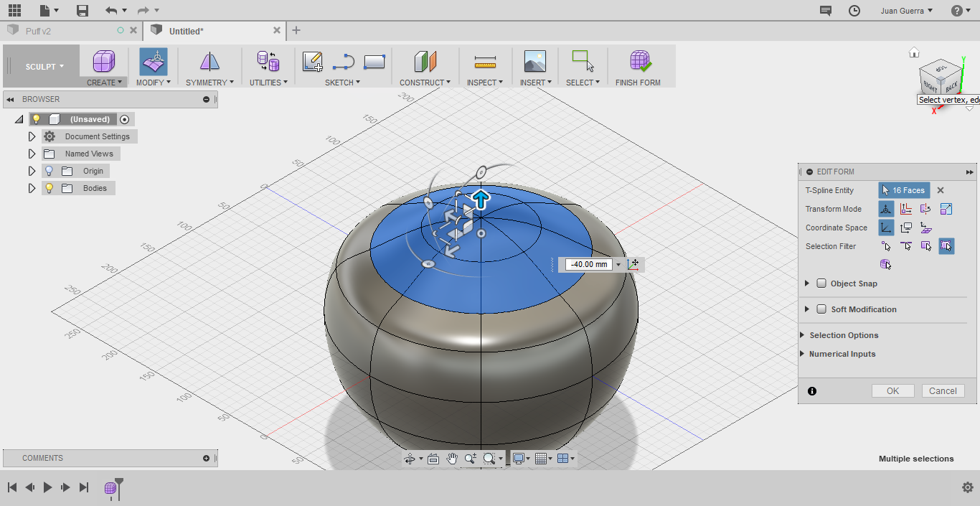Image resolution: width=980 pixels, height=506 pixels.
Task: Open the distance value dropdown arrow
Action: (x=618, y=265)
